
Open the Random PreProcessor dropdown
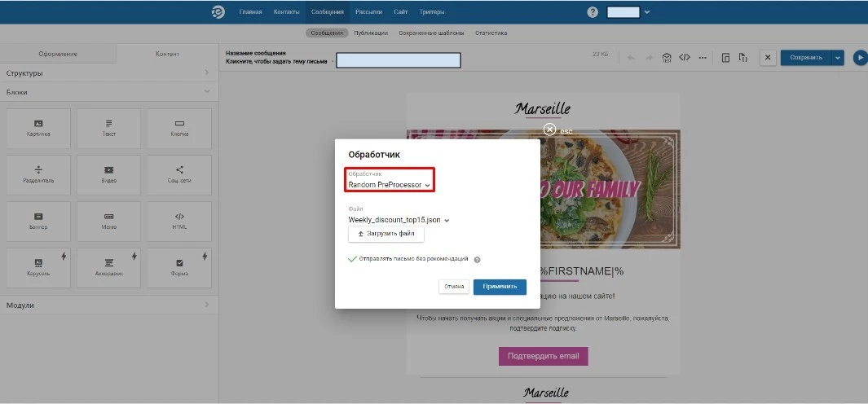pyautogui.click(x=389, y=185)
